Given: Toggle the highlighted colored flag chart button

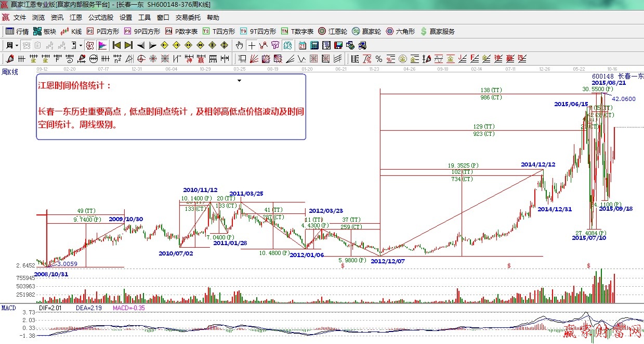Looking at the screenshot, I should pos(102,45).
